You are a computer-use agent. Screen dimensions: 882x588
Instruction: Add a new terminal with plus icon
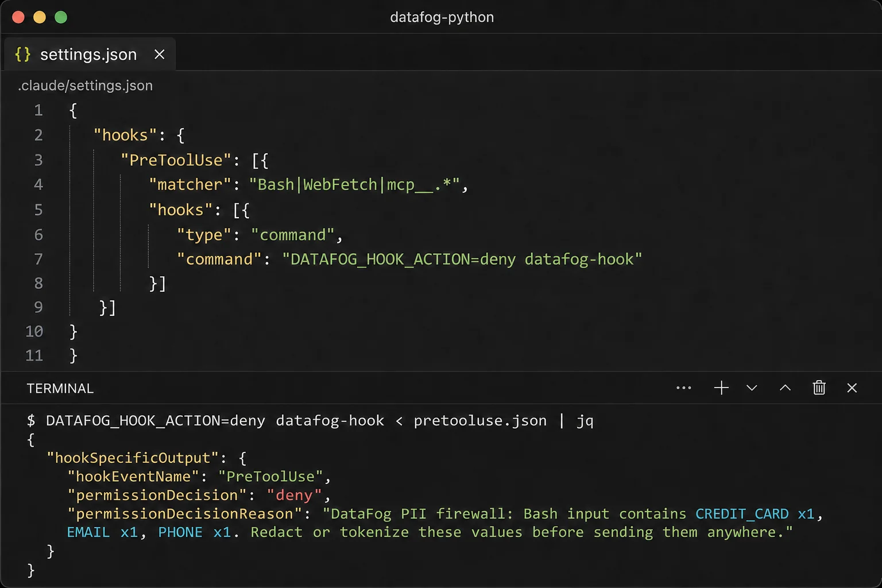coord(721,388)
